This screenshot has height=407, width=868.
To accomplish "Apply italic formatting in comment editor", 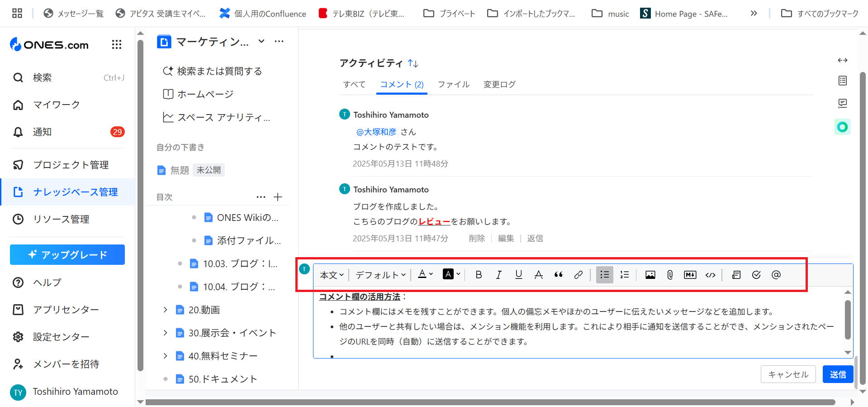I will point(498,275).
